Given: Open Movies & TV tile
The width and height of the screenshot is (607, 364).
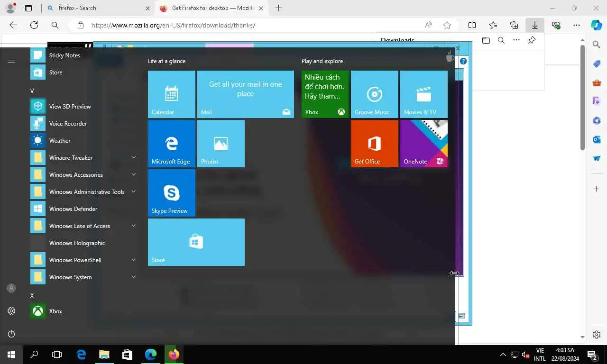Looking at the screenshot, I should click(424, 94).
